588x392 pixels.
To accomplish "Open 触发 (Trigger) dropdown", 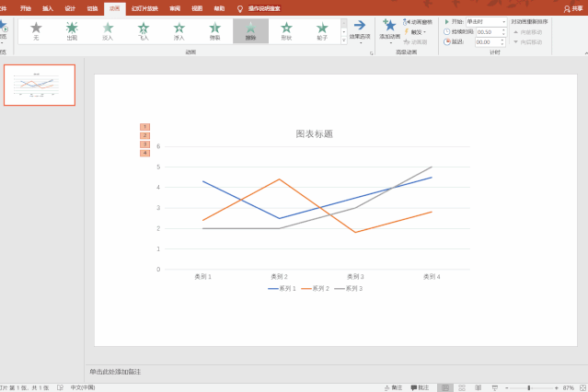I will (415, 32).
